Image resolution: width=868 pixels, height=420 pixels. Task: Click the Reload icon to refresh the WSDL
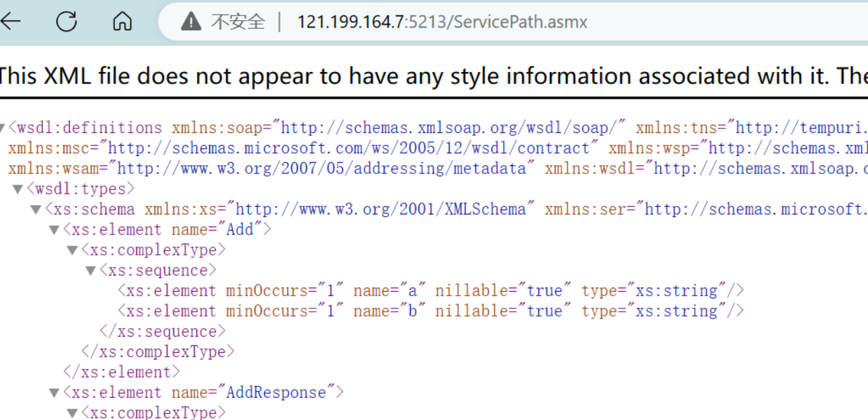67,21
